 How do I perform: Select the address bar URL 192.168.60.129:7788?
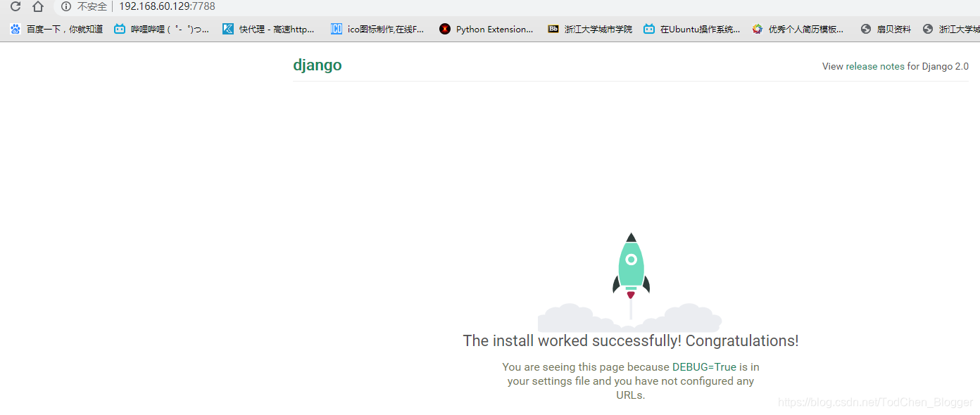point(167,6)
